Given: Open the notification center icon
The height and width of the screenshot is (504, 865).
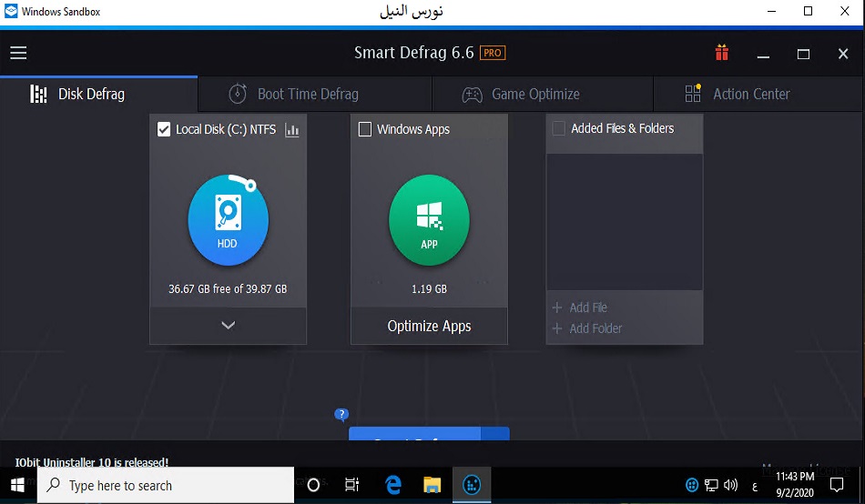Looking at the screenshot, I should coord(837,485).
